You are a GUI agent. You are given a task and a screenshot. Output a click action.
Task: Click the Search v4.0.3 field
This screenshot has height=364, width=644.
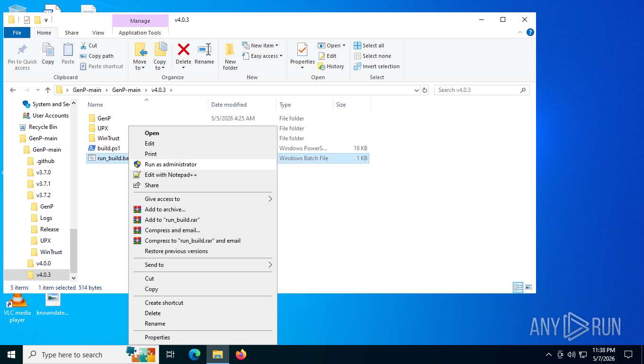click(482, 90)
